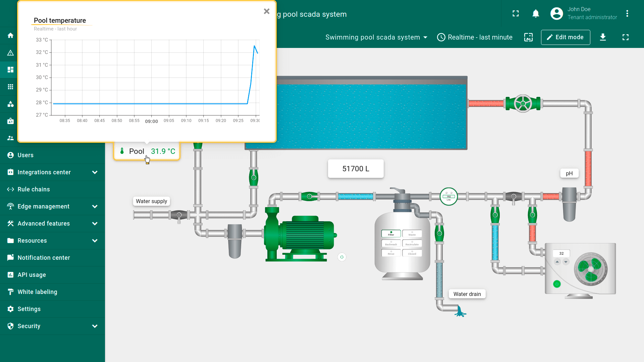Toggle the heat pump power button

point(557,284)
